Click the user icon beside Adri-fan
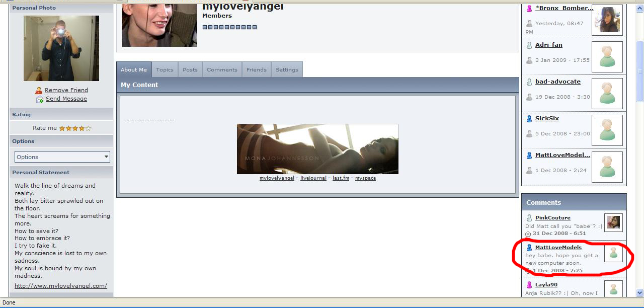 click(529, 45)
